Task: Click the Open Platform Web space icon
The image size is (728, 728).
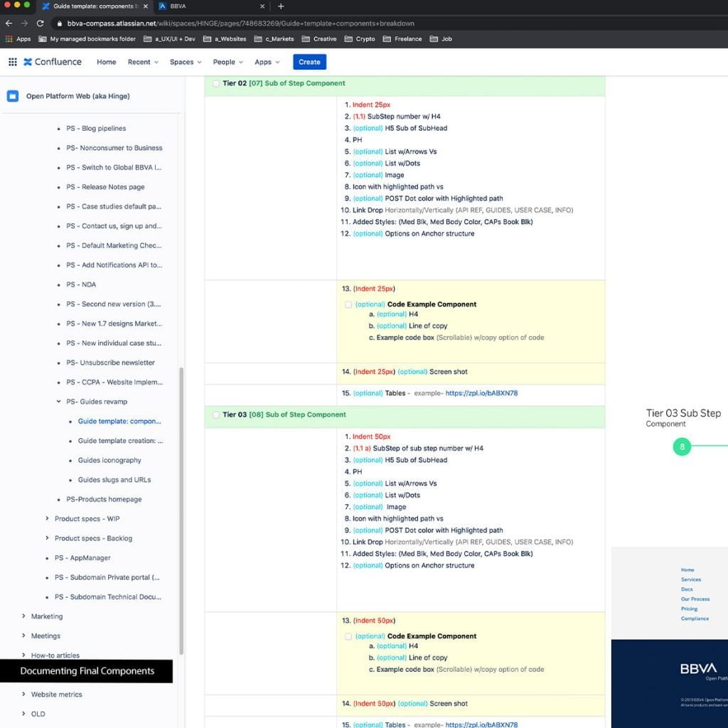Action: 13,96
